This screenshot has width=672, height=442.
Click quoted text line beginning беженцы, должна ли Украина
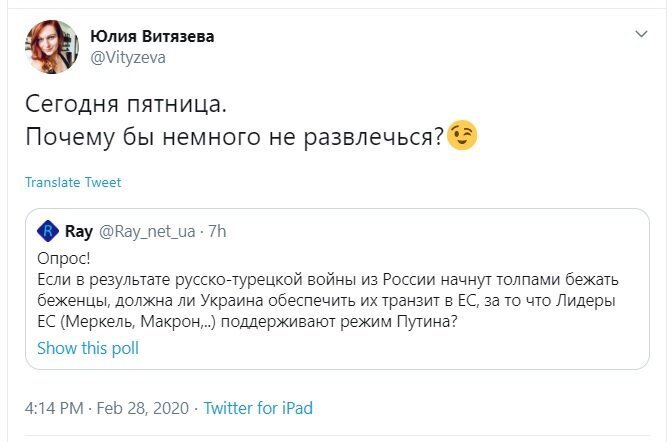point(326,301)
